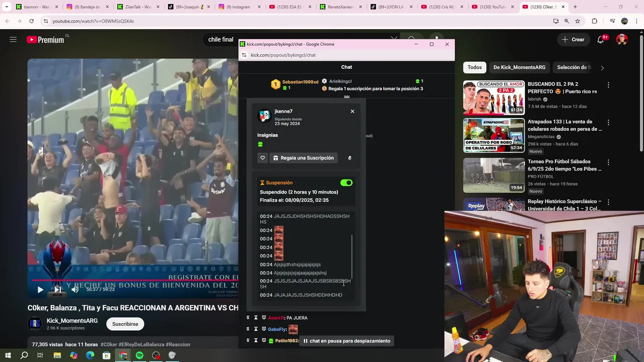Reload the YouTube page
The width and height of the screenshot is (644, 362).
(31, 21)
